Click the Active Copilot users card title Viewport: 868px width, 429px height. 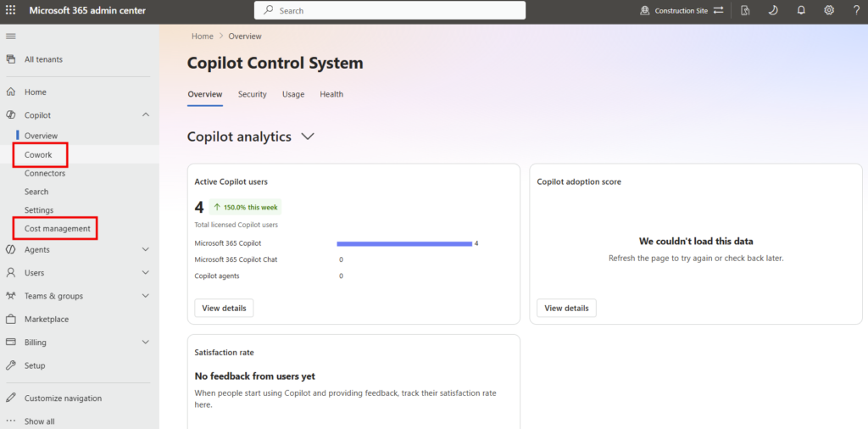[231, 181]
